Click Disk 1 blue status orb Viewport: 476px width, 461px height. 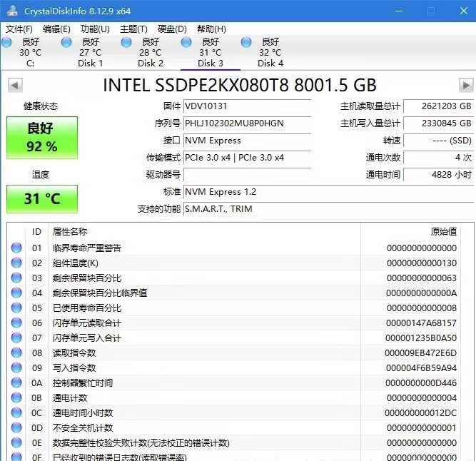(x=66, y=42)
